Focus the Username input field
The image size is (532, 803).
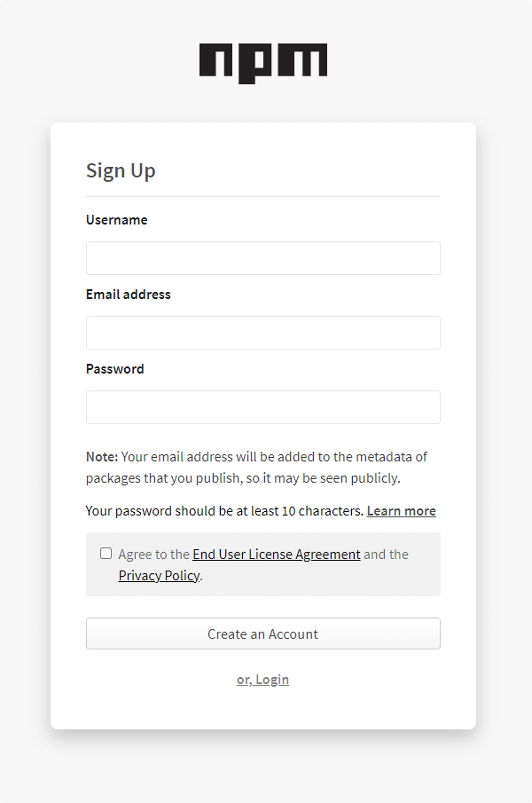[x=263, y=258]
